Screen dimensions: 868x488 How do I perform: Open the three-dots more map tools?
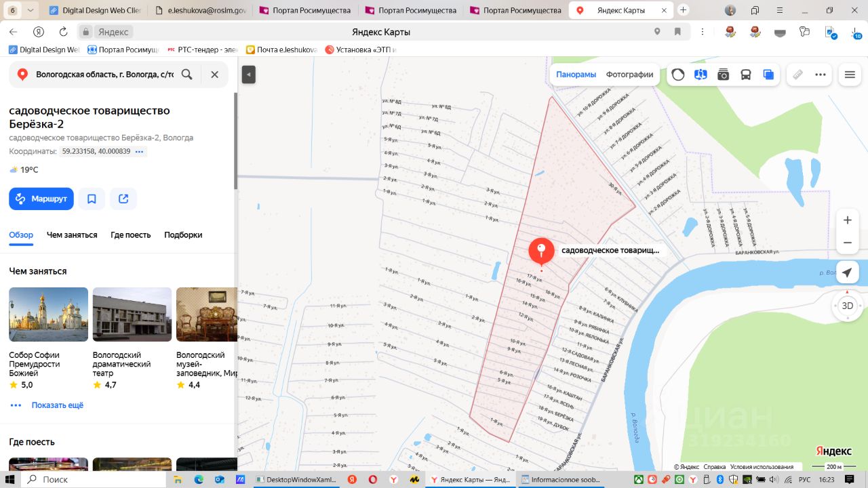pyautogui.click(x=821, y=75)
